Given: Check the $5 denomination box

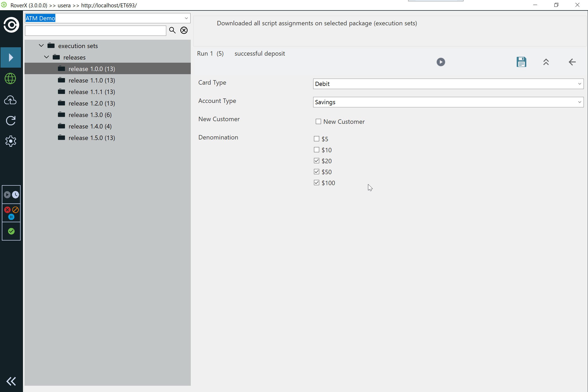Looking at the screenshot, I should click(317, 139).
